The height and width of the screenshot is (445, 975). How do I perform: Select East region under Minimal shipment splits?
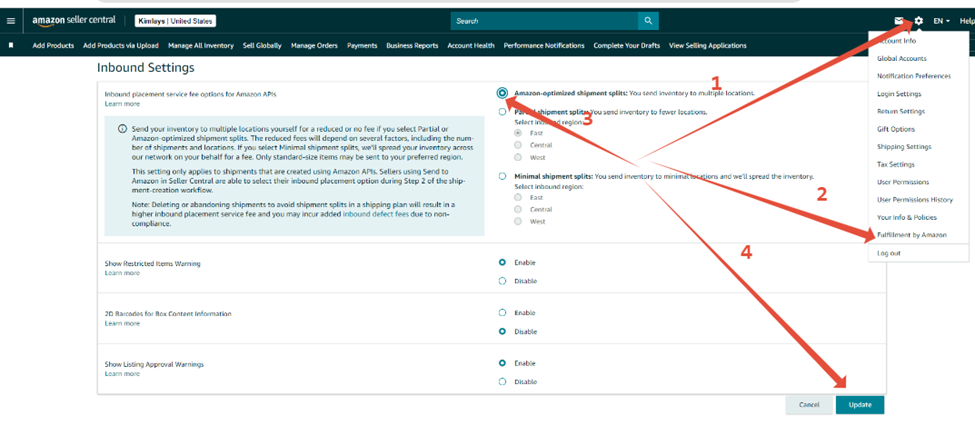[x=518, y=197]
